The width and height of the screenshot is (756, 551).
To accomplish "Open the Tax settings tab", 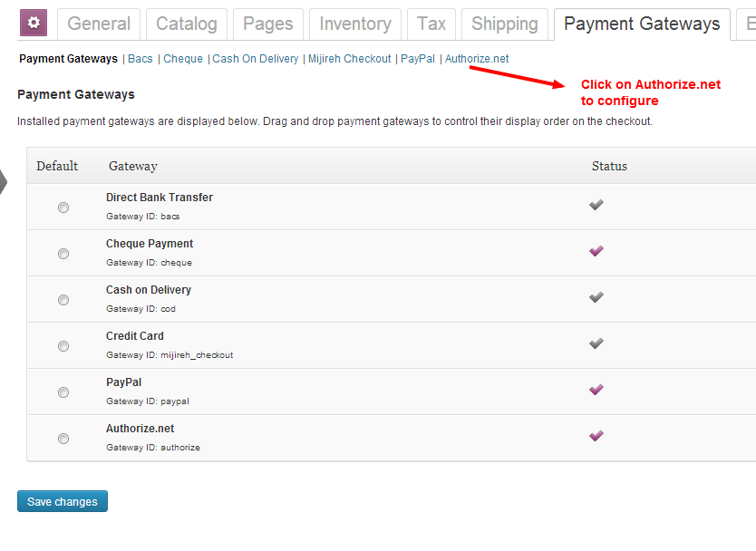I will point(431,24).
